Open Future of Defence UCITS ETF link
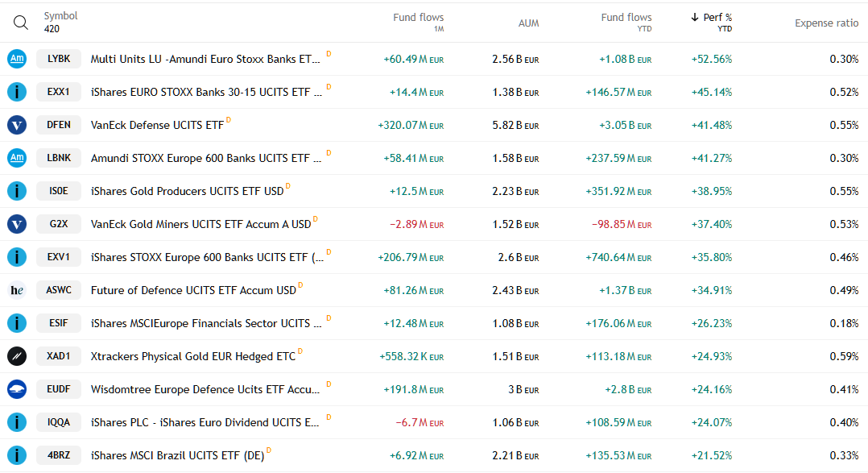The image size is (868, 473). click(193, 290)
